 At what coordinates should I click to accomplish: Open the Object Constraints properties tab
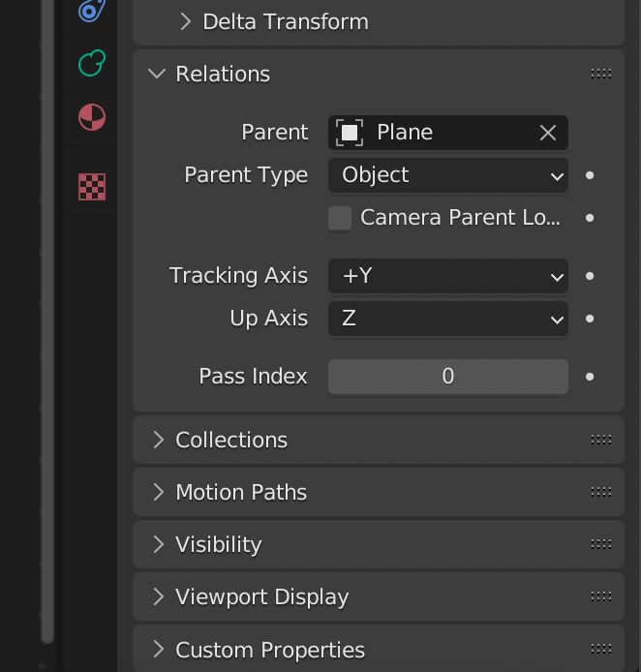91,10
